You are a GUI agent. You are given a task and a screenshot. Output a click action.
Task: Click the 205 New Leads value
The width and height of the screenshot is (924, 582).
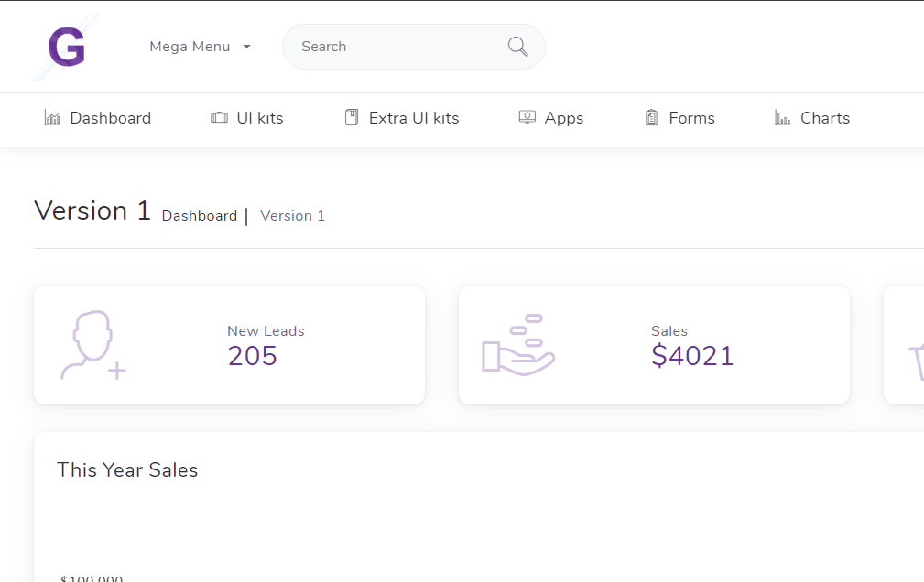click(252, 356)
